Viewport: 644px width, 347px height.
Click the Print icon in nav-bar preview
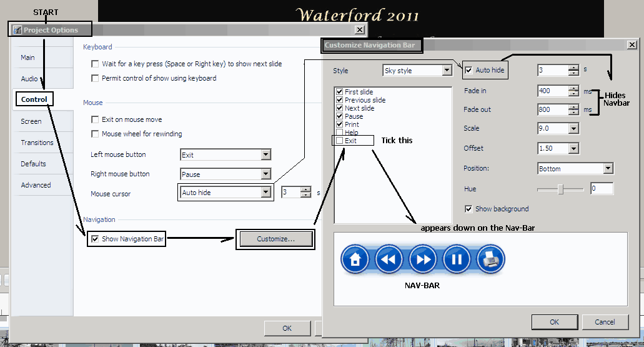point(490,259)
